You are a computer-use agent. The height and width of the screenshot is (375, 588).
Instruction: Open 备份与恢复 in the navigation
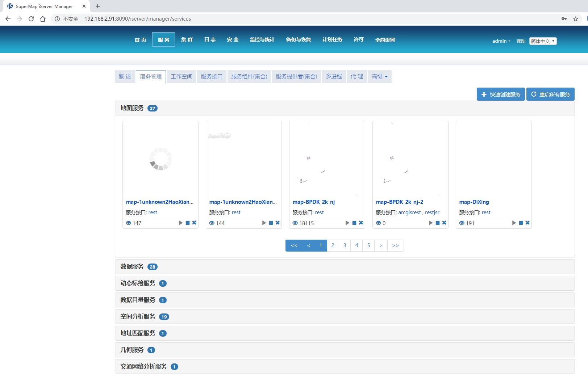(x=299, y=39)
